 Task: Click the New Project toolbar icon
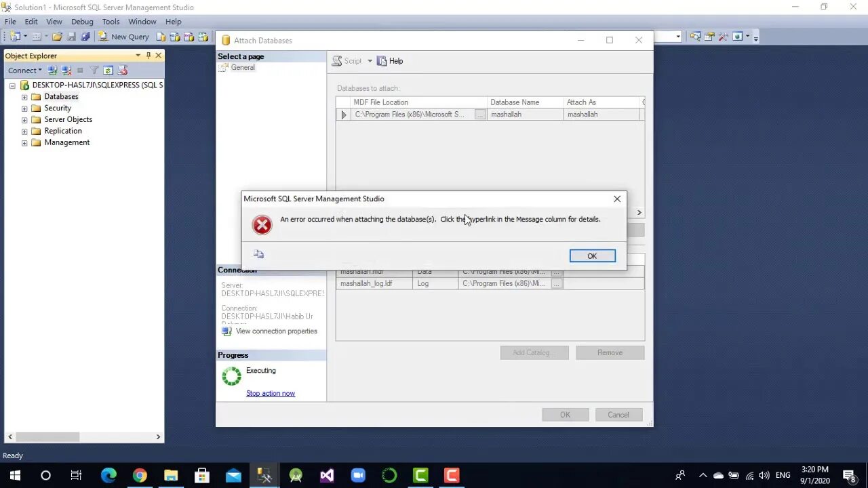tap(16, 37)
